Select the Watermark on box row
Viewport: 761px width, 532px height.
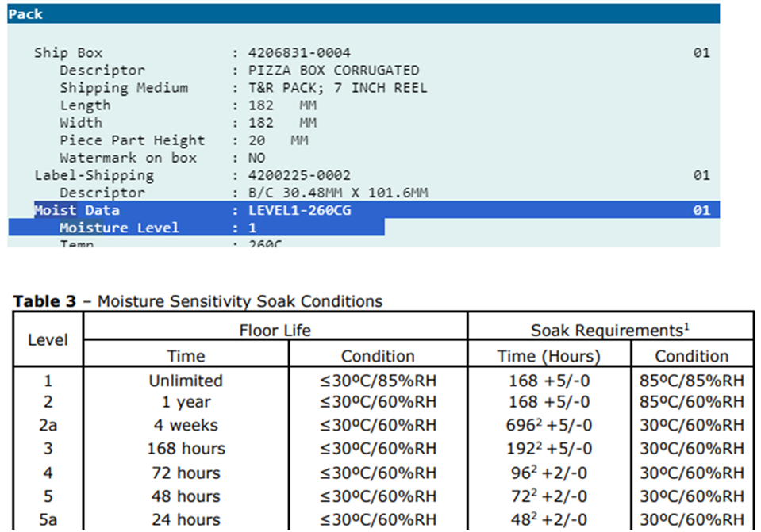tap(128, 158)
